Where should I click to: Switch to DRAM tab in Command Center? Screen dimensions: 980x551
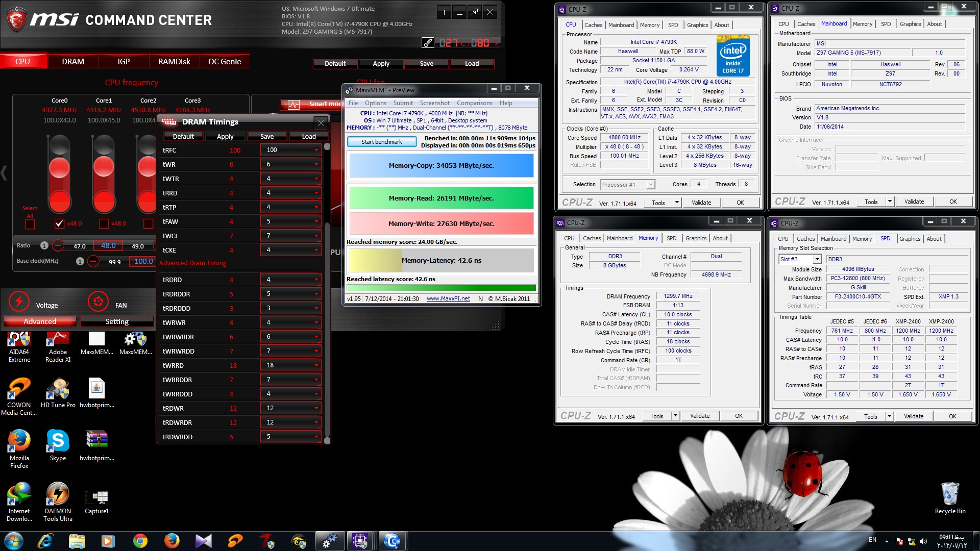click(x=73, y=61)
